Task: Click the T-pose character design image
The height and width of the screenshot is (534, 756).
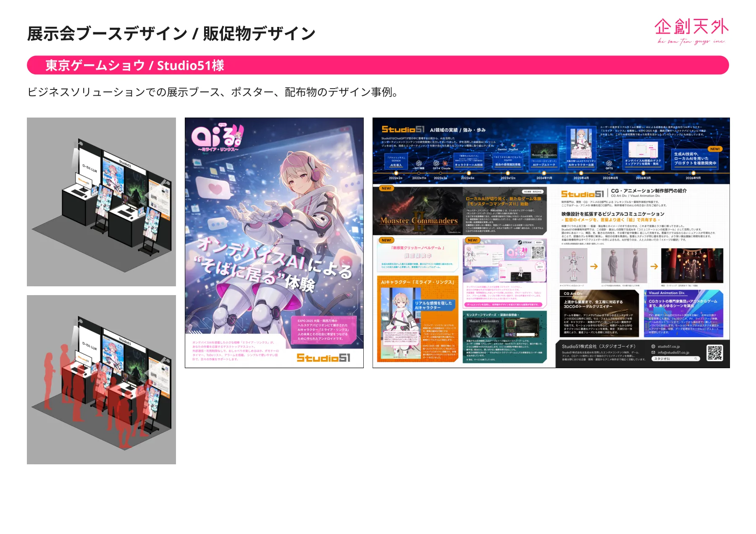Action: pos(573,266)
